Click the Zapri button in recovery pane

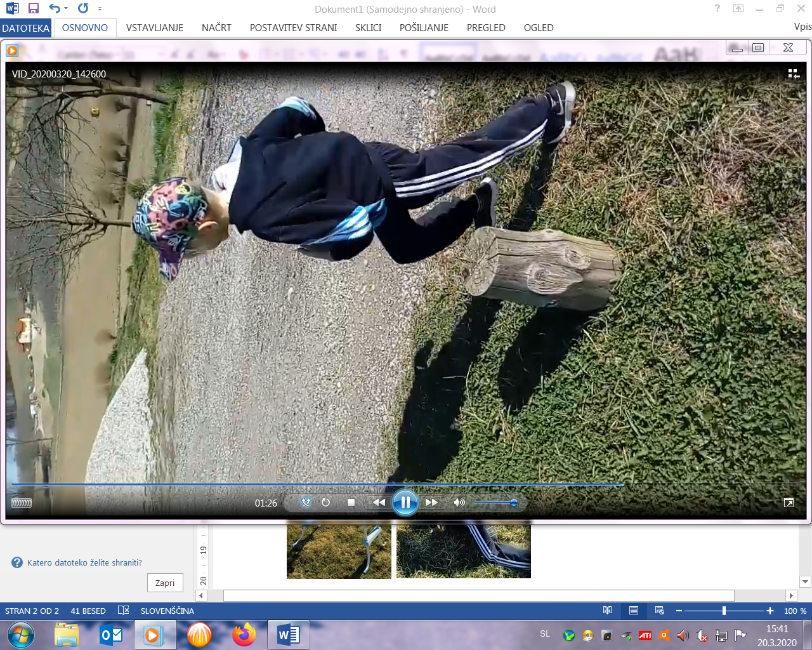coord(165,583)
